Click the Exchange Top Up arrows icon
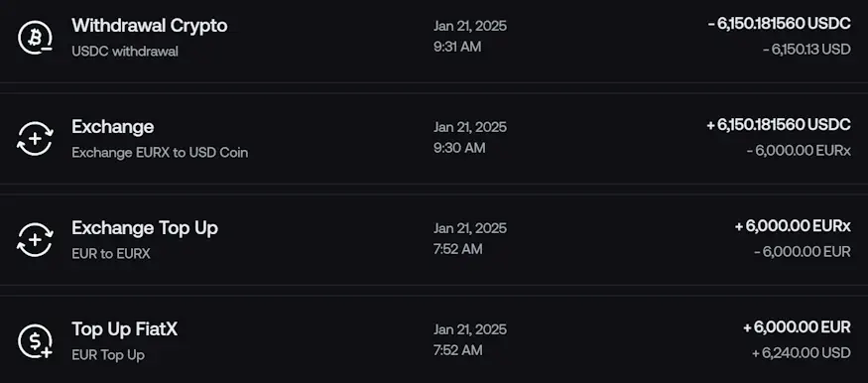The width and height of the screenshot is (868, 383). coord(35,240)
